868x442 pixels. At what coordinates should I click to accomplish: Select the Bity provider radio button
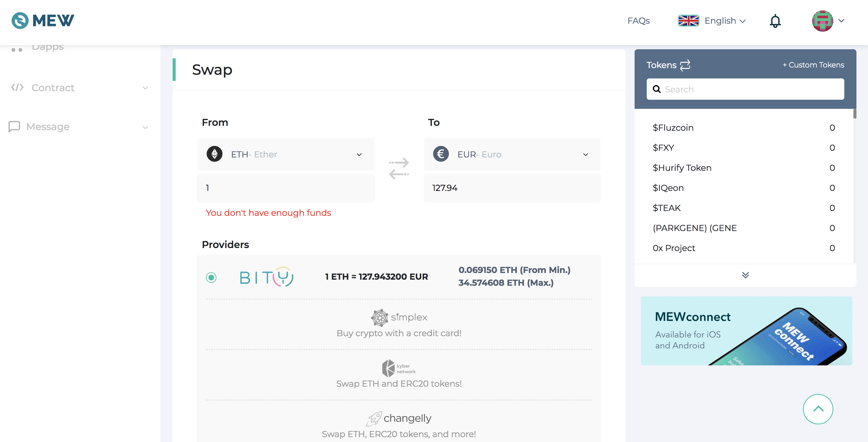(x=211, y=278)
